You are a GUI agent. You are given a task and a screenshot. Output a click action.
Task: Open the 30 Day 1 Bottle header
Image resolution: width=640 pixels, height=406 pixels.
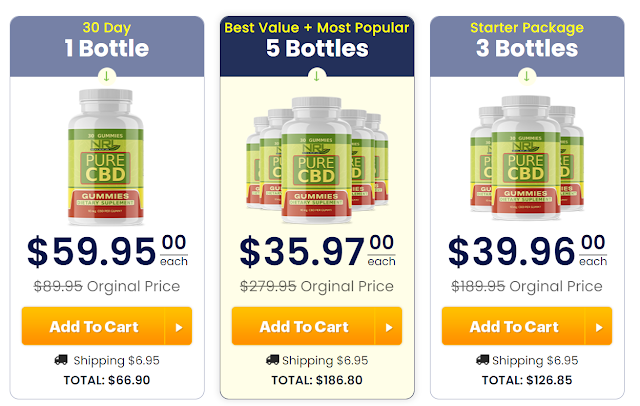tap(107, 46)
